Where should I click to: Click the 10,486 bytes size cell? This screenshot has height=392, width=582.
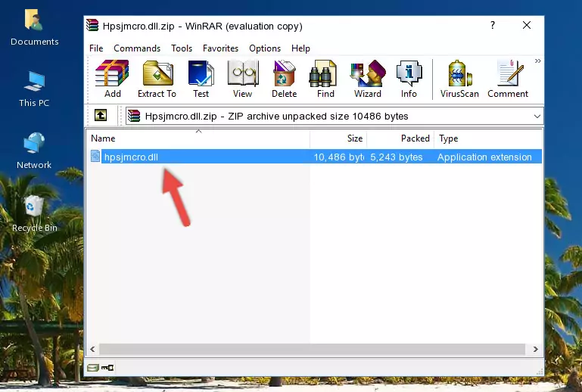(x=338, y=157)
